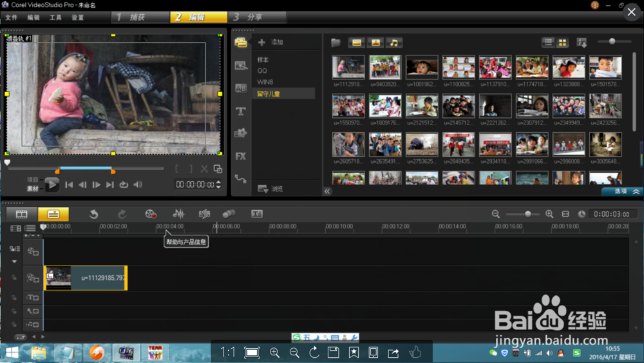Zoom out the timeline
This screenshot has width=644, height=363.
tap(496, 214)
